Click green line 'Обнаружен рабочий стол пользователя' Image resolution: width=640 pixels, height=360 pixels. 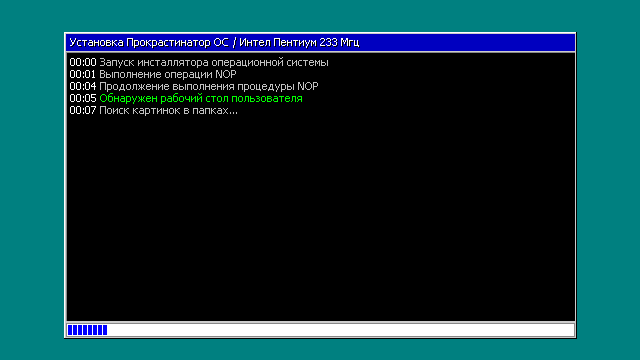coord(201,98)
